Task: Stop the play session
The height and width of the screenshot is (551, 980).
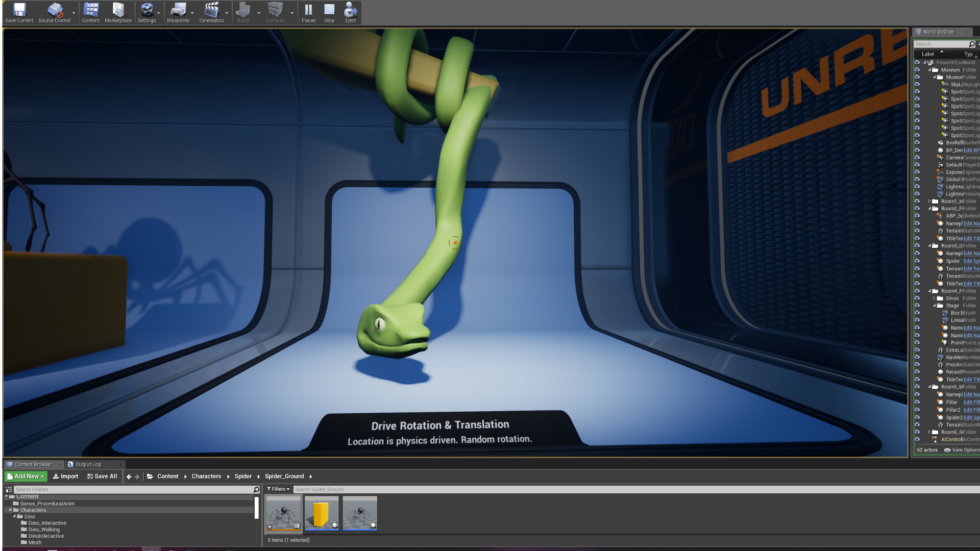Action: pos(329,12)
